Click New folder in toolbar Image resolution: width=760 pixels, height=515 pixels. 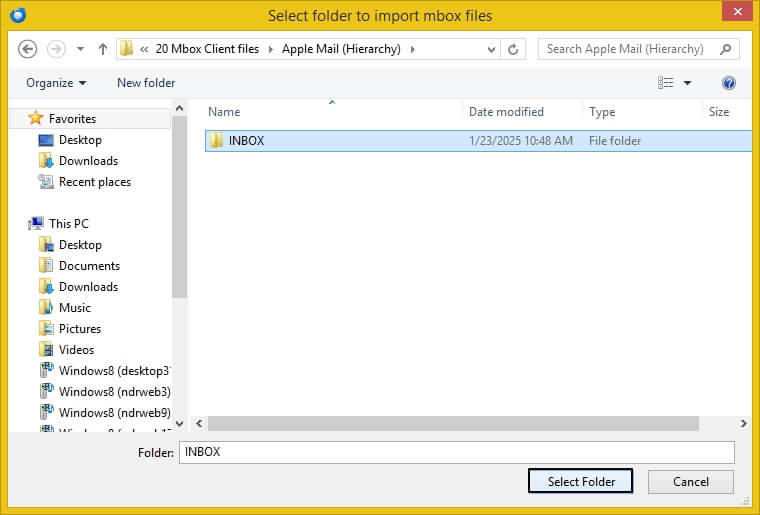click(146, 83)
